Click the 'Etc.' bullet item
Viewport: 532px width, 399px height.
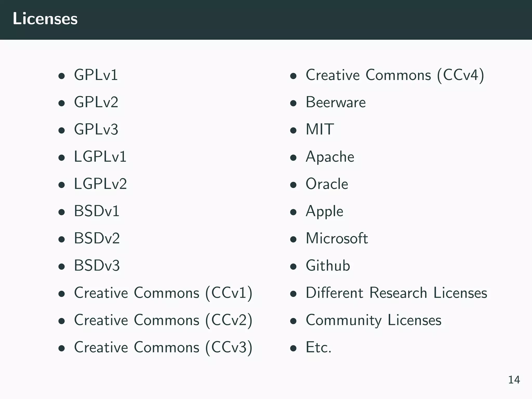(x=319, y=347)
